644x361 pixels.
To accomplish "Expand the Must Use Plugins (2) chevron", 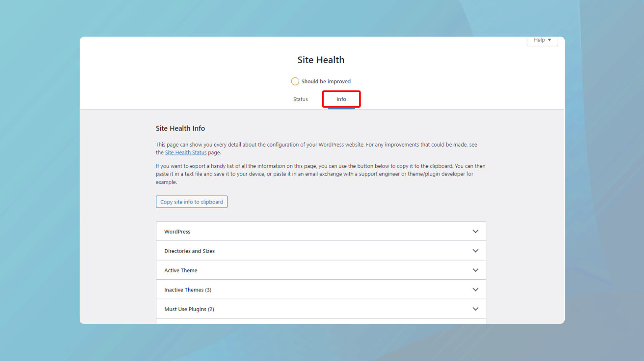I will [x=475, y=309].
